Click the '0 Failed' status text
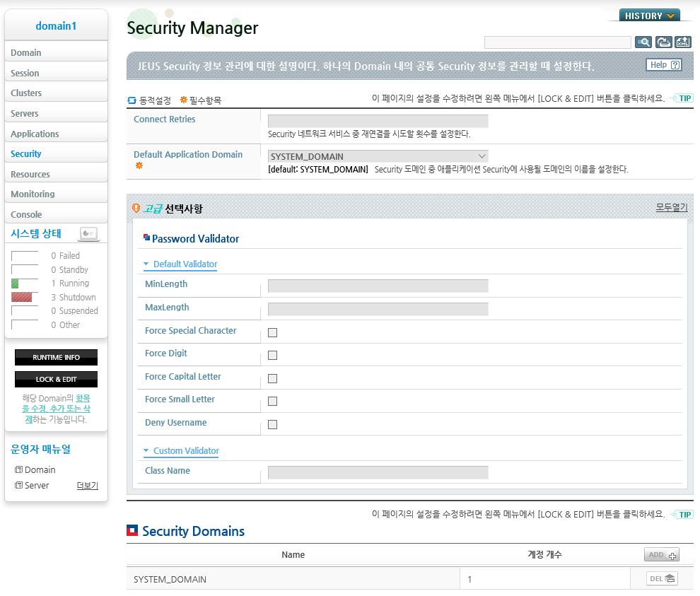Image resolution: width=700 pixels, height=596 pixels. click(x=66, y=256)
